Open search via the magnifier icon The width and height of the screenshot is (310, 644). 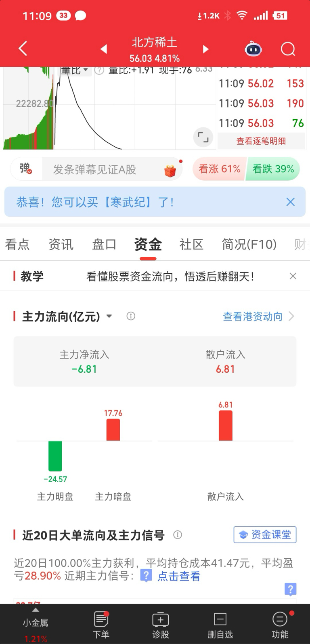288,49
